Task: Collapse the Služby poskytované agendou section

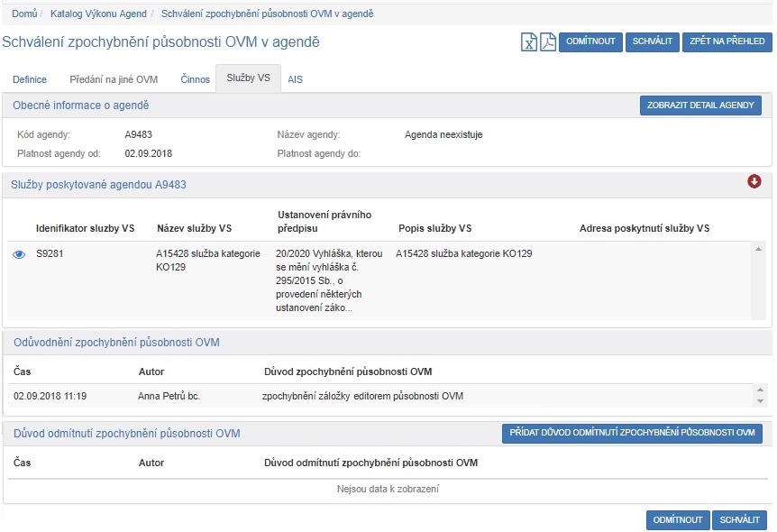Action: (x=754, y=182)
